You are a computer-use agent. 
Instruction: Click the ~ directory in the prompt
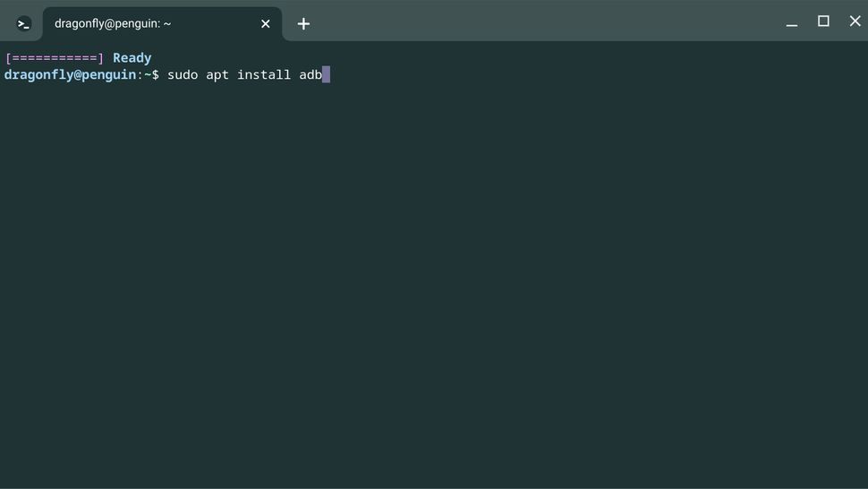coord(148,75)
